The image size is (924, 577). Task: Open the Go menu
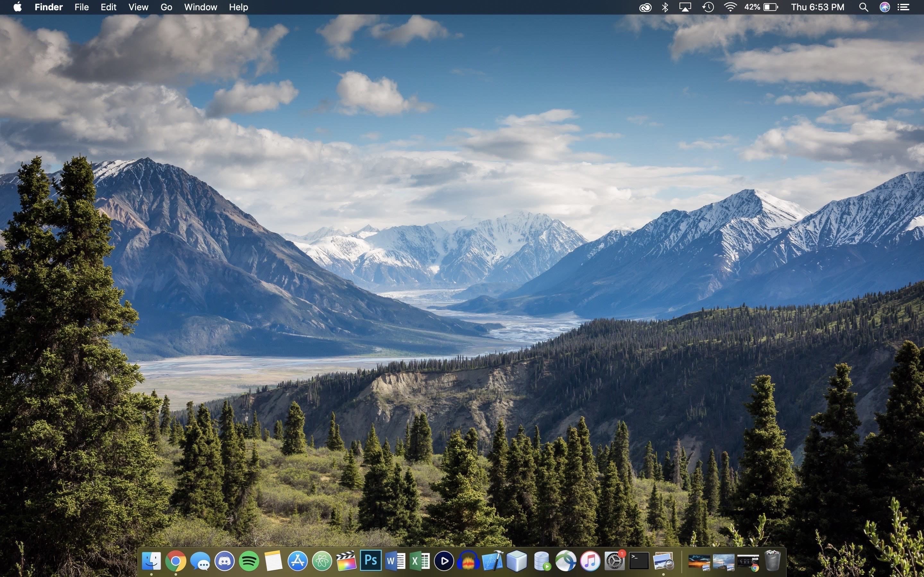click(166, 7)
